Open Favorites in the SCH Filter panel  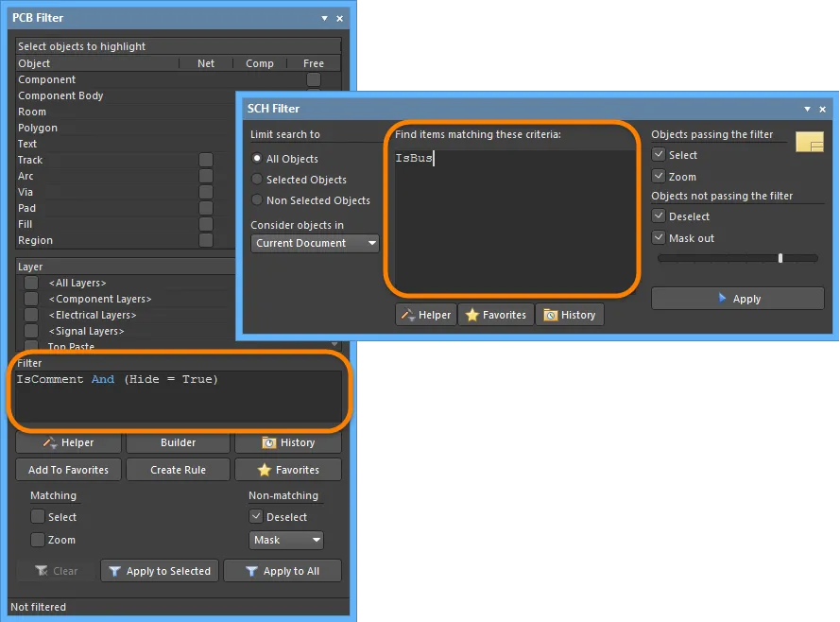point(496,315)
